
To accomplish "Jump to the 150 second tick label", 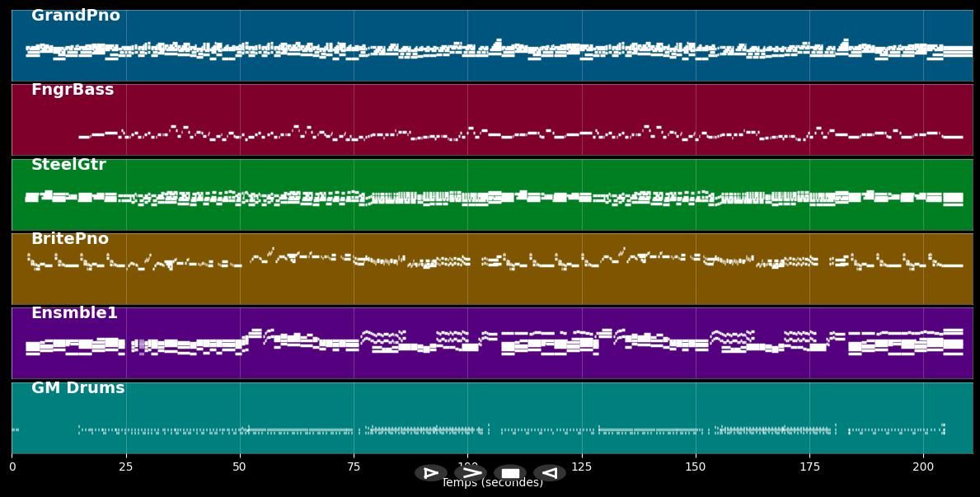I will click(x=696, y=467).
